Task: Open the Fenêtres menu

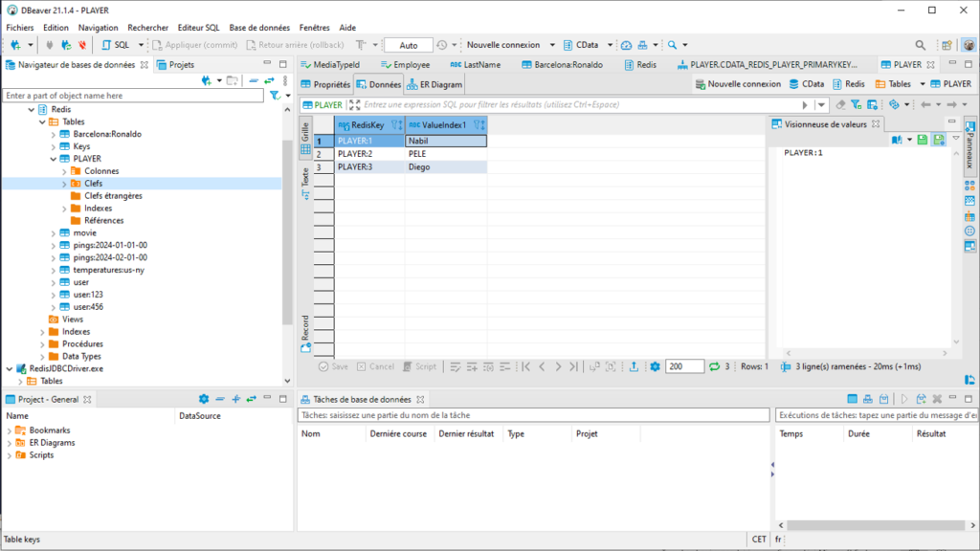Action: point(314,28)
